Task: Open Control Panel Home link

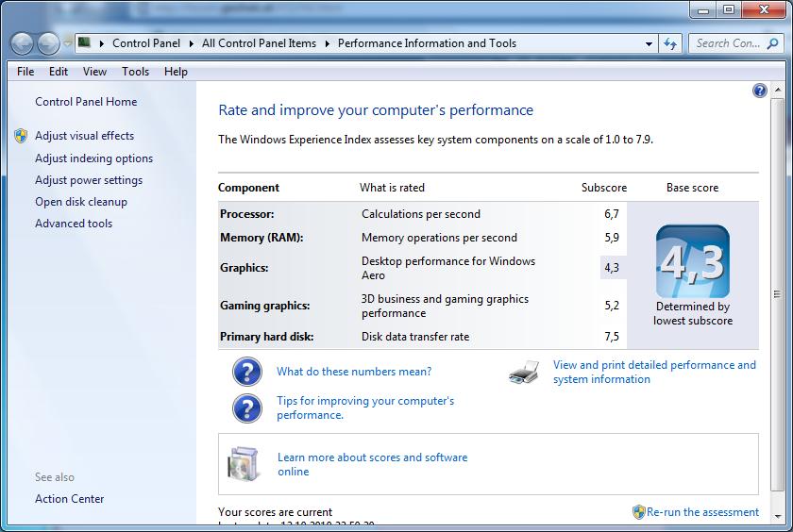Action: [86, 102]
